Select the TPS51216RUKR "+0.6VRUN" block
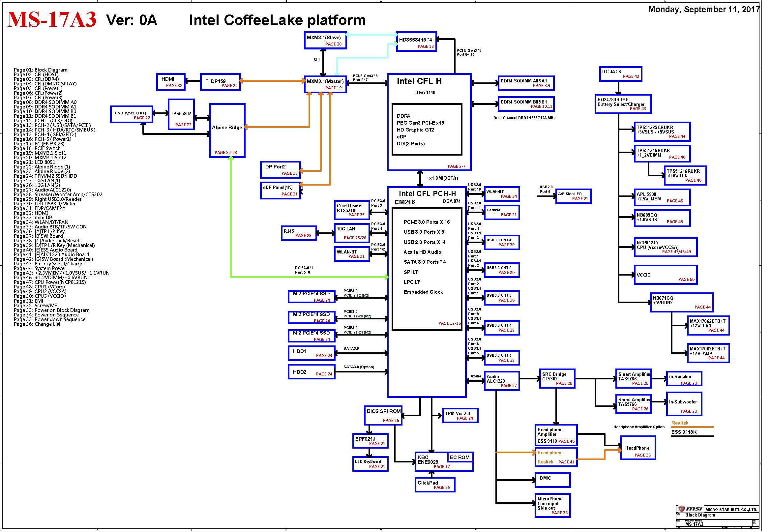Screen dimensions: 771x532 (685, 175)
